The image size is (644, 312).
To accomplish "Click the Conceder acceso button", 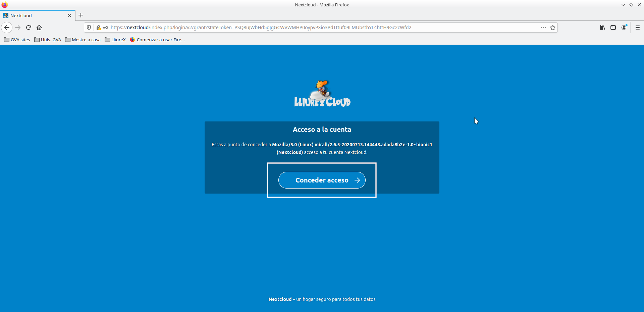I will (x=322, y=180).
